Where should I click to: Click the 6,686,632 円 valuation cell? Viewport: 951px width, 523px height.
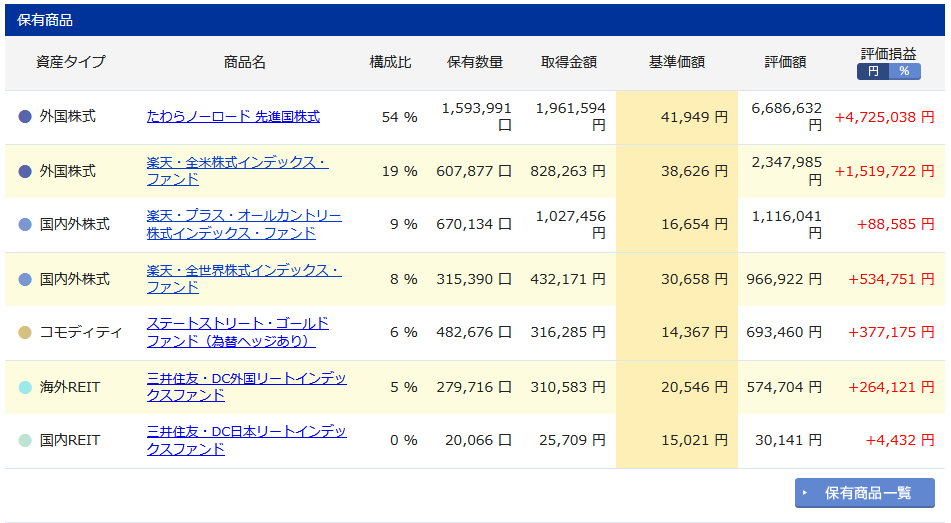[787, 116]
